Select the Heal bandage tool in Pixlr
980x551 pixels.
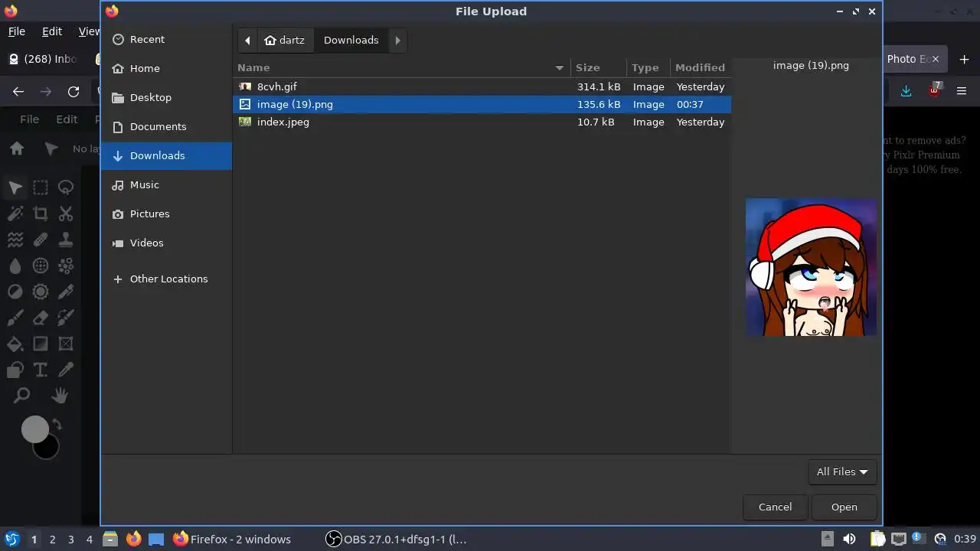click(x=41, y=240)
